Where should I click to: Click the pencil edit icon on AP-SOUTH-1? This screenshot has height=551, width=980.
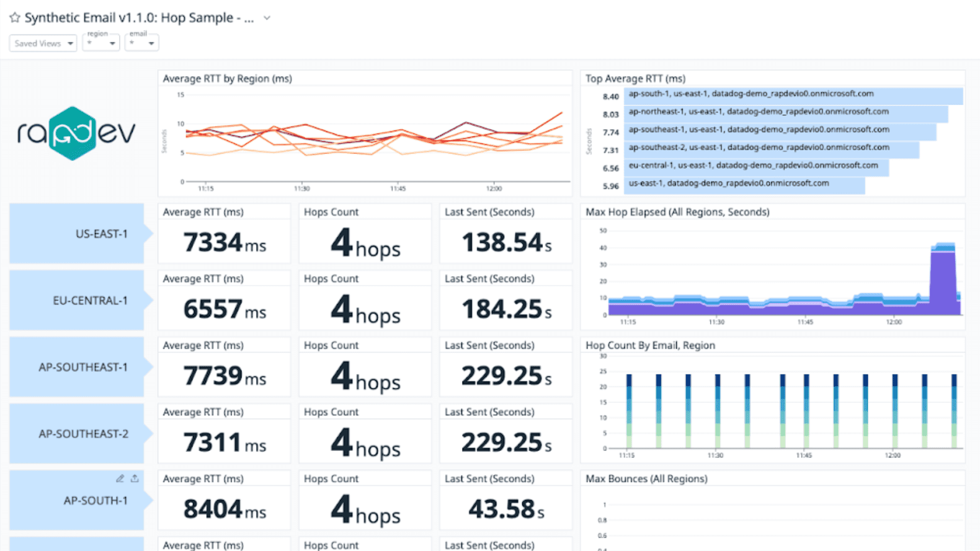(x=120, y=479)
